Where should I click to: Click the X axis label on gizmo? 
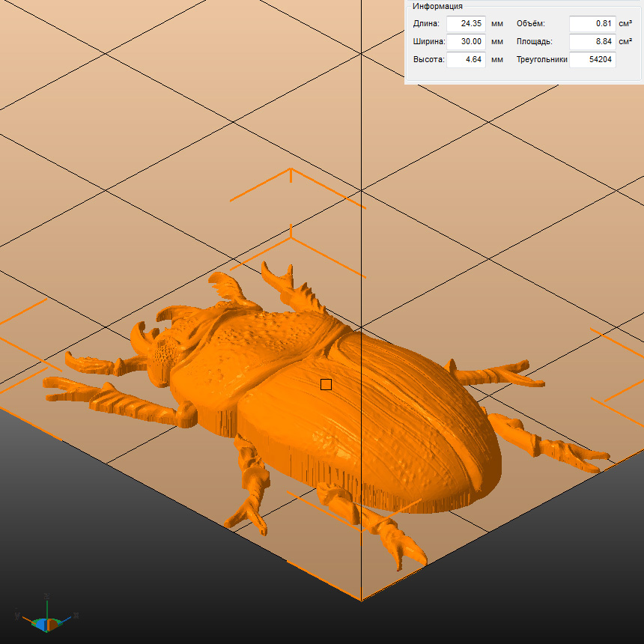coord(76,615)
